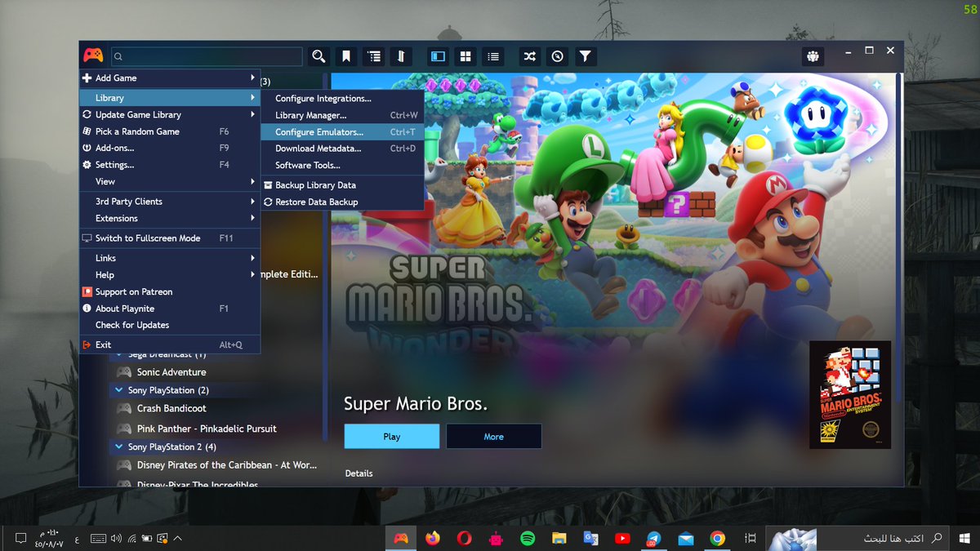Screen dimensions: 980x551
Task: Open YouTube taskbar icon
Action: (622, 538)
